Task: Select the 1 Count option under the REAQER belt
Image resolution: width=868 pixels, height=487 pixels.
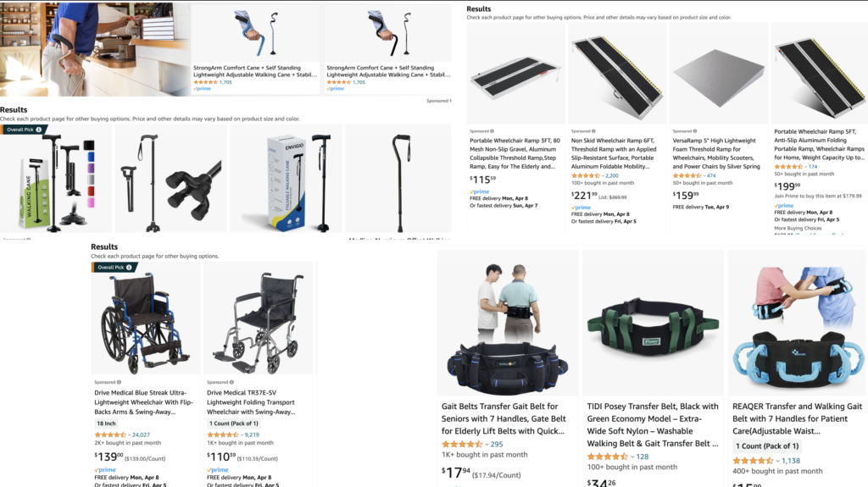Action: [x=767, y=446]
